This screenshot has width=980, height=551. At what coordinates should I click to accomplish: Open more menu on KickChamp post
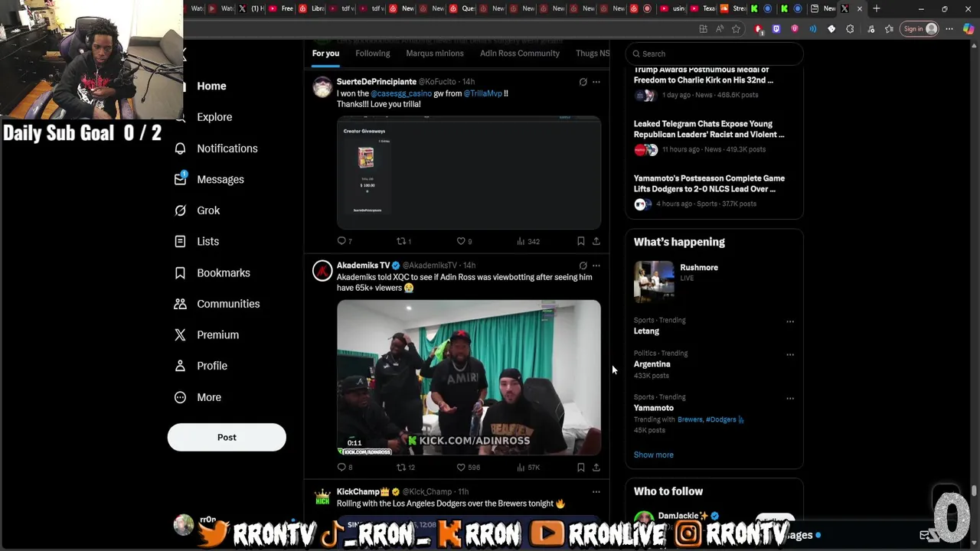tap(596, 492)
